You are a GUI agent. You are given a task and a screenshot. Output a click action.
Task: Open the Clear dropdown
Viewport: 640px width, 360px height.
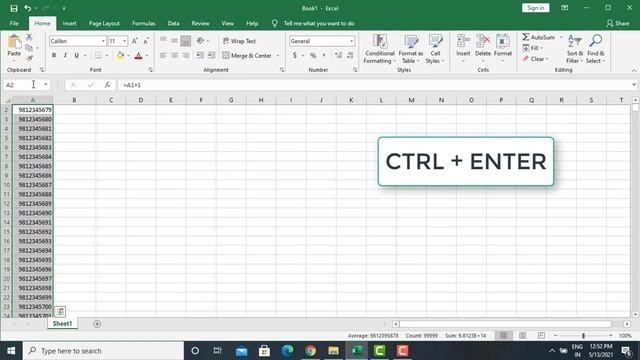(x=536, y=59)
